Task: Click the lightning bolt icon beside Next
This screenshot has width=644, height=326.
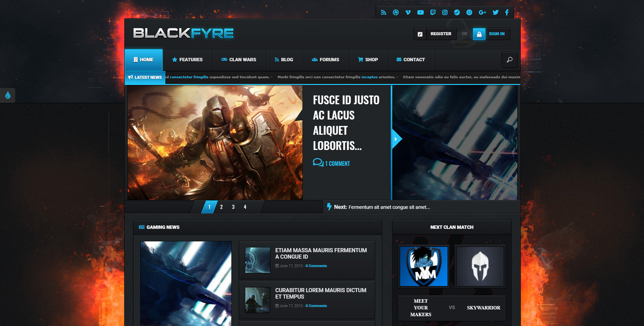Action: point(329,207)
